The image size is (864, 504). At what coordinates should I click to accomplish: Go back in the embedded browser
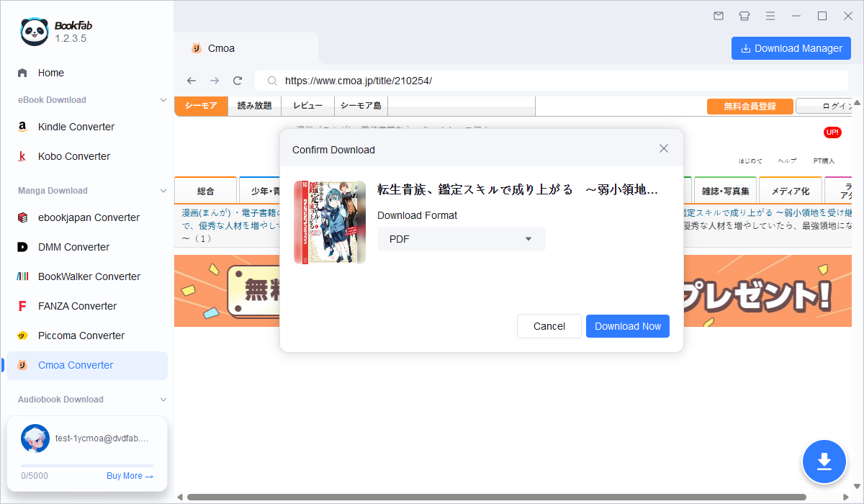191,81
